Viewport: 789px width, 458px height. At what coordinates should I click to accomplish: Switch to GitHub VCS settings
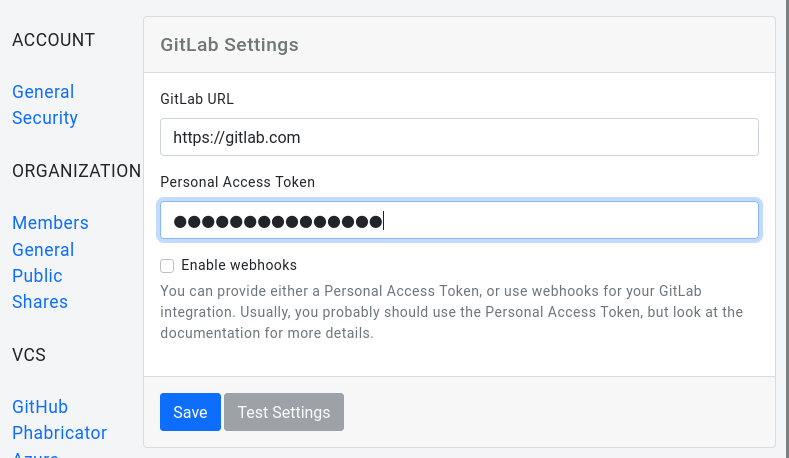click(x=40, y=407)
